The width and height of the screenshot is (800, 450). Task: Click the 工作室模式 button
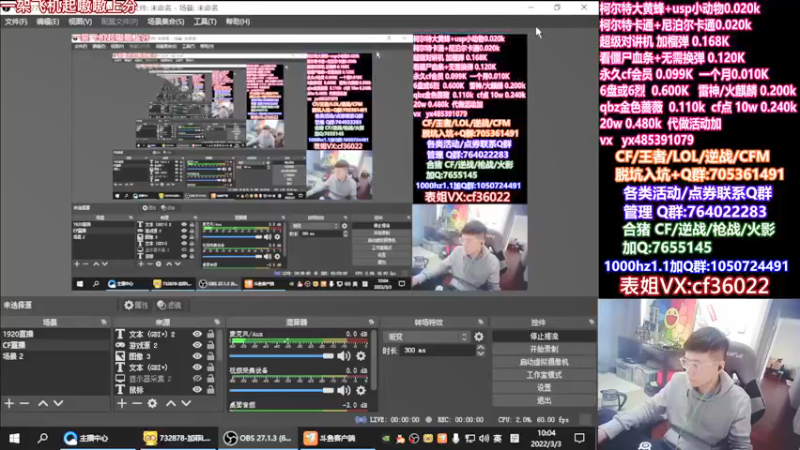(544, 375)
